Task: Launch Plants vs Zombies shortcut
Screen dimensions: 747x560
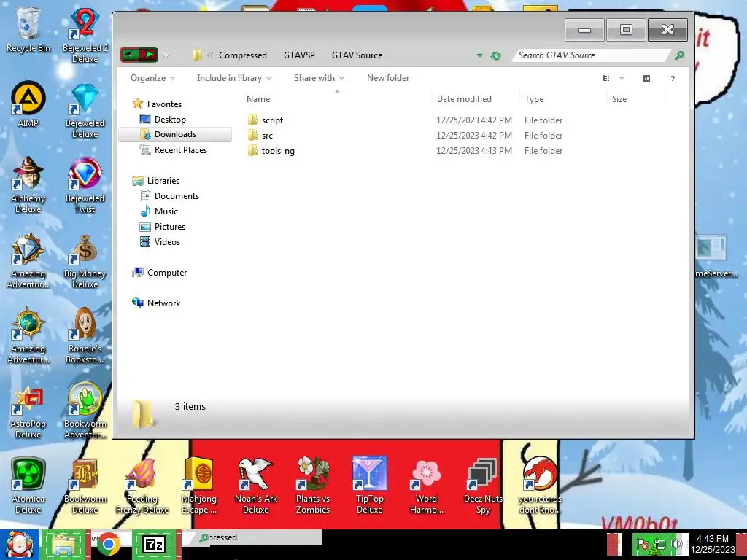Action: (312, 486)
